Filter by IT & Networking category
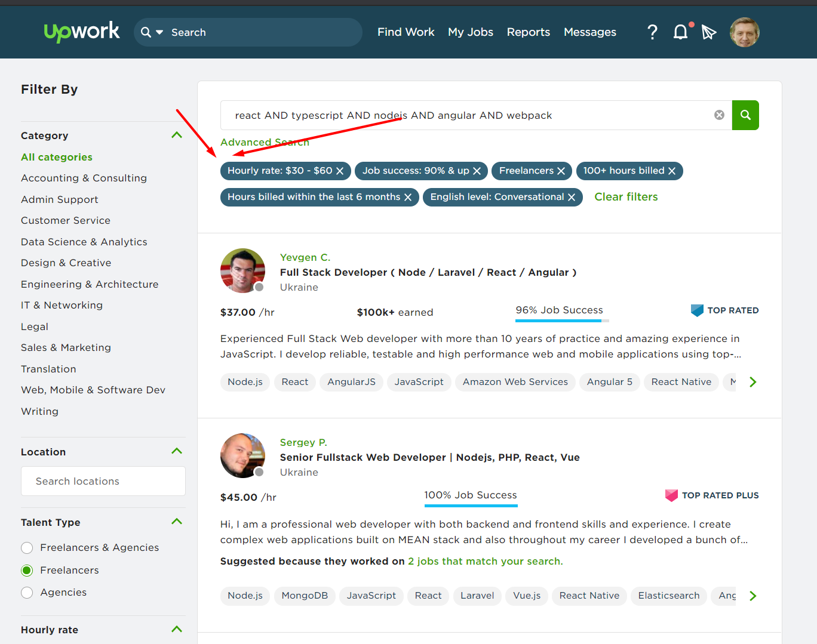The image size is (817, 644). coord(62,305)
